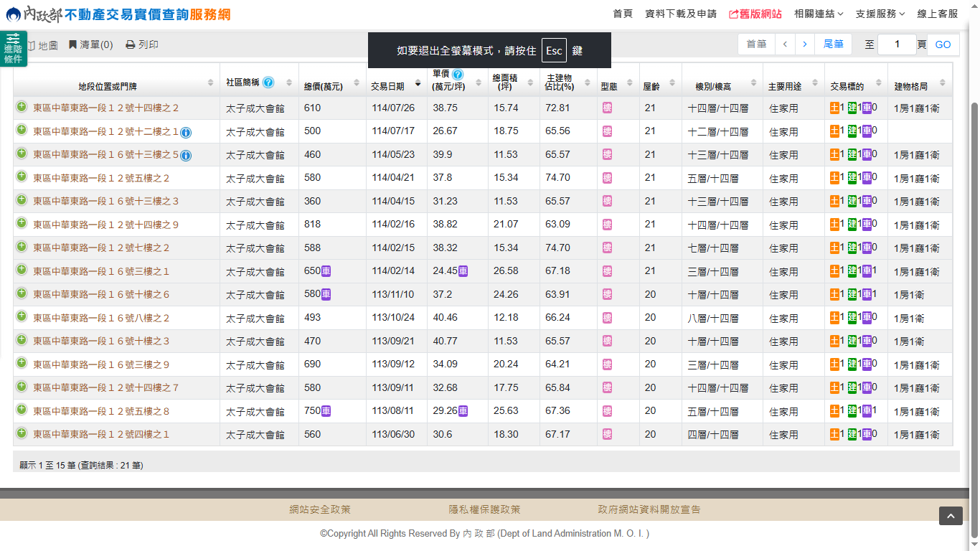The height and width of the screenshot is (551, 980).
Task: Click the page number input field
Action: (897, 44)
